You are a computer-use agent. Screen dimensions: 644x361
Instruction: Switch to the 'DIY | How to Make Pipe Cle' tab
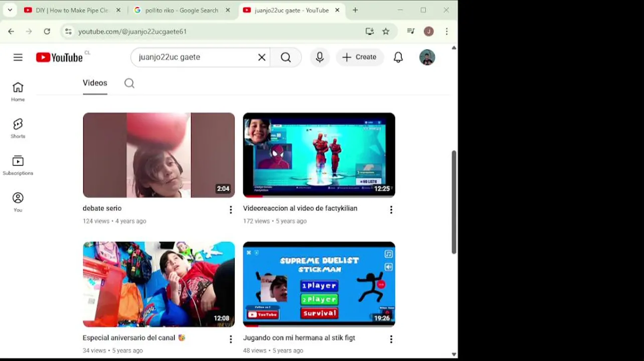click(x=72, y=10)
